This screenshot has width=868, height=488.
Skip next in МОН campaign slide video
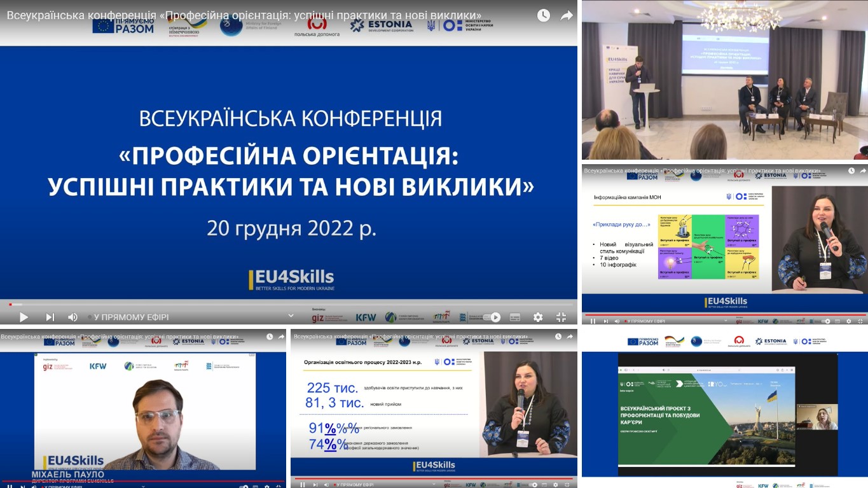(x=606, y=321)
